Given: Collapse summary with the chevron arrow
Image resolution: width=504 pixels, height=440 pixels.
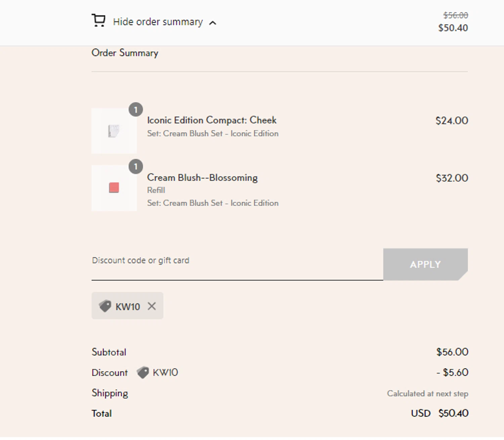Looking at the screenshot, I should click(213, 23).
